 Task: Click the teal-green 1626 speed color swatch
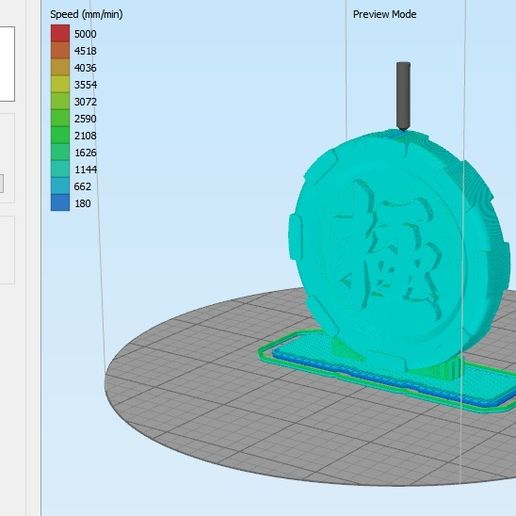coord(60,152)
